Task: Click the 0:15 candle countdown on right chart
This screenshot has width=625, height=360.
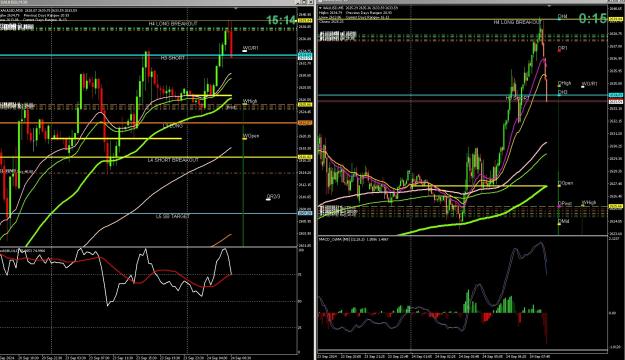Action: click(x=593, y=18)
